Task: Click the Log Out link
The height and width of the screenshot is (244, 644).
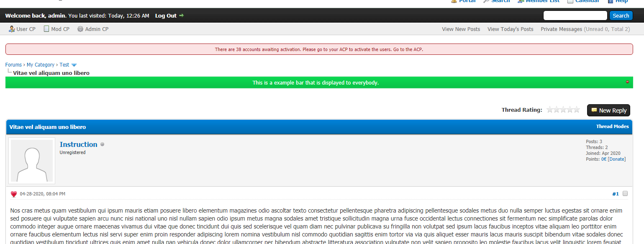Action: point(166,15)
